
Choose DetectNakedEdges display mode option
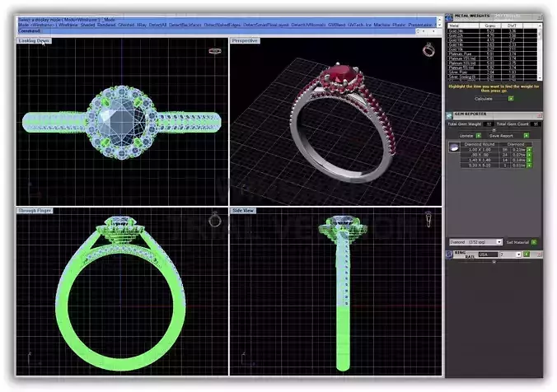(x=222, y=25)
